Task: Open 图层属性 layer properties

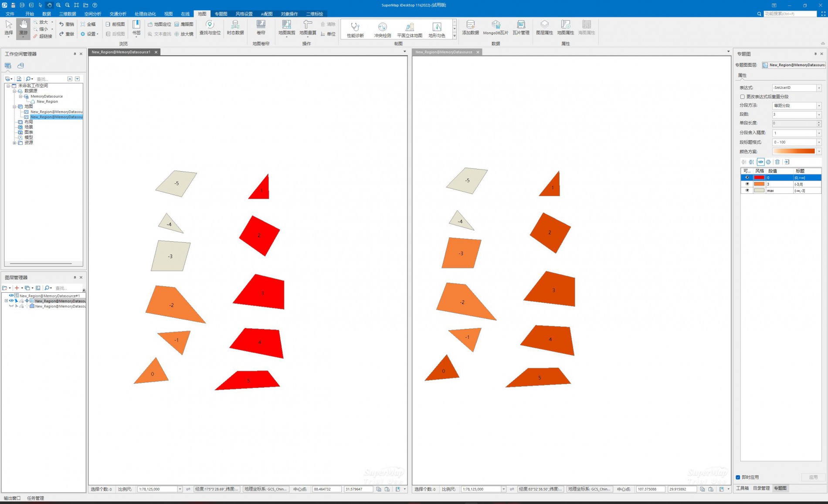Action: (544, 28)
